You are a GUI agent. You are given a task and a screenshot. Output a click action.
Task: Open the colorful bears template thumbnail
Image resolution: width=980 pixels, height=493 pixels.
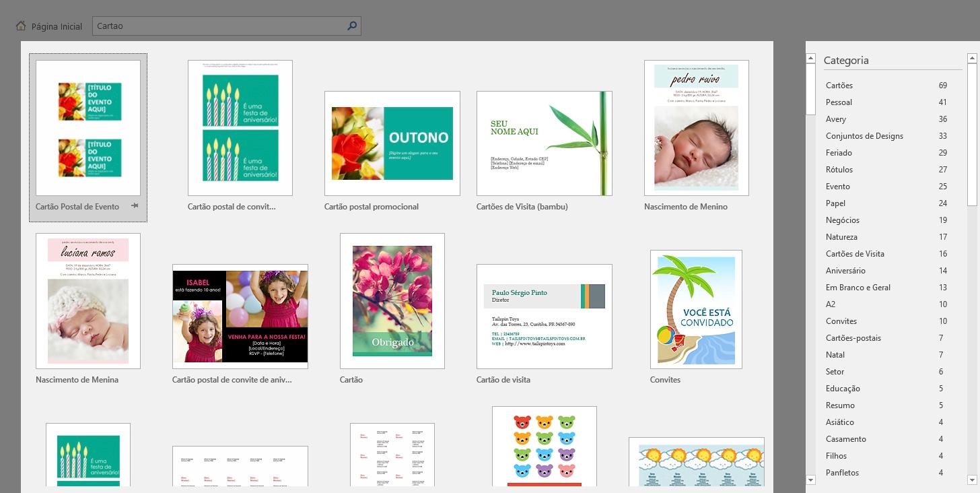(x=545, y=446)
